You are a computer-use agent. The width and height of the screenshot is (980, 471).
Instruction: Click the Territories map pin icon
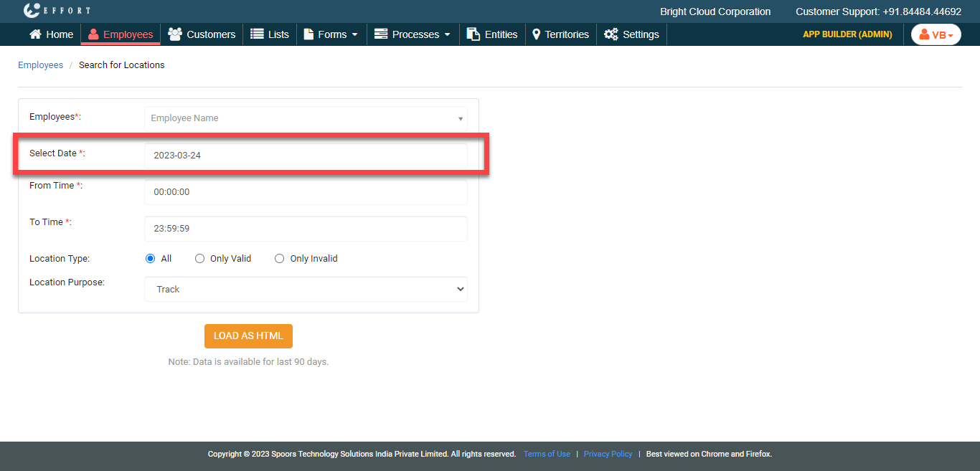[x=536, y=34]
